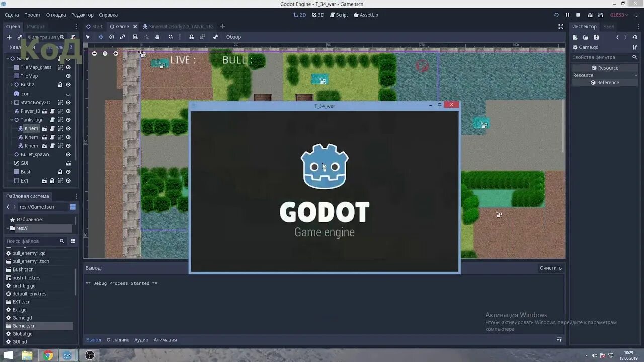Save the current resource in the Inspector
Viewport: 644px width, 362px height.
[x=596, y=37]
